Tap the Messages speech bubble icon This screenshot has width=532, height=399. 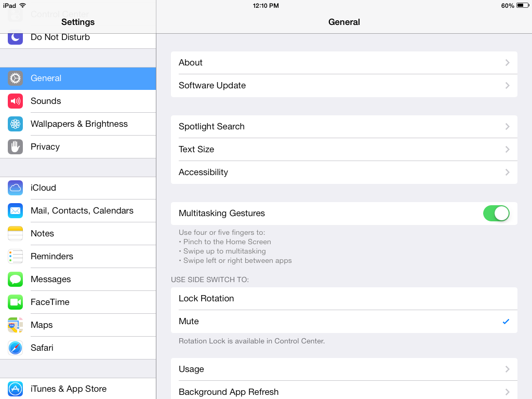[x=15, y=279]
